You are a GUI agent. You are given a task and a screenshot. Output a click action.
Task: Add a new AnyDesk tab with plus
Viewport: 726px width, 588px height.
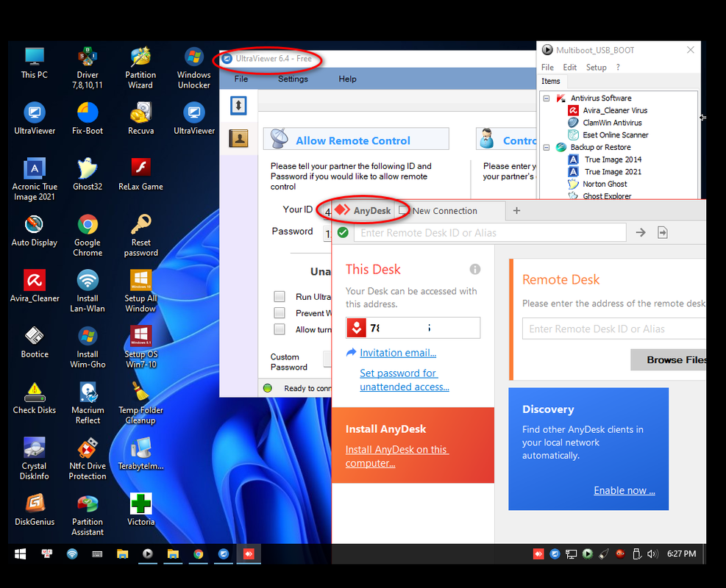pos(516,210)
